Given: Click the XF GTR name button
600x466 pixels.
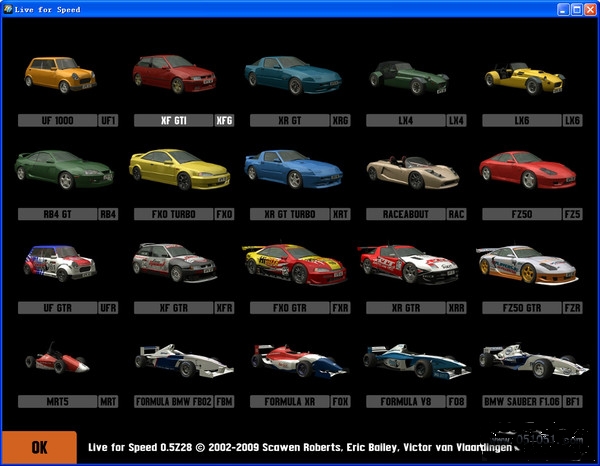Looking at the screenshot, I should click(173, 308).
